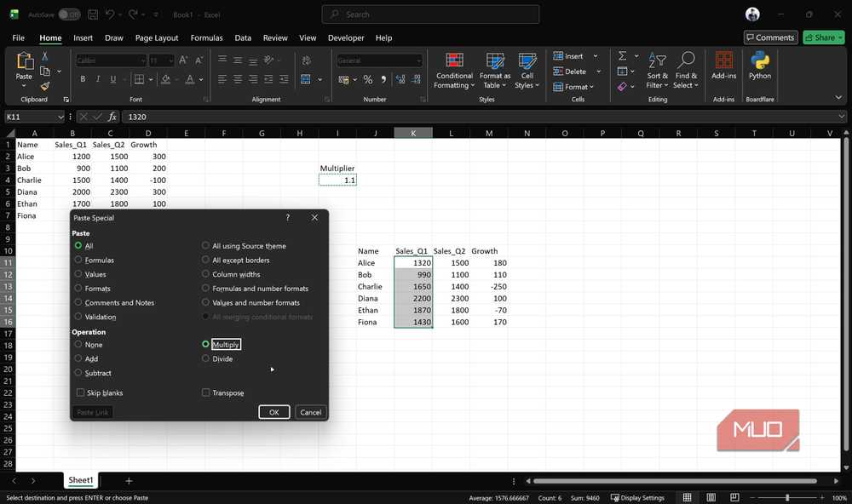
Task: Click the Undo arrow icon
Action: [x=110, y=14]
